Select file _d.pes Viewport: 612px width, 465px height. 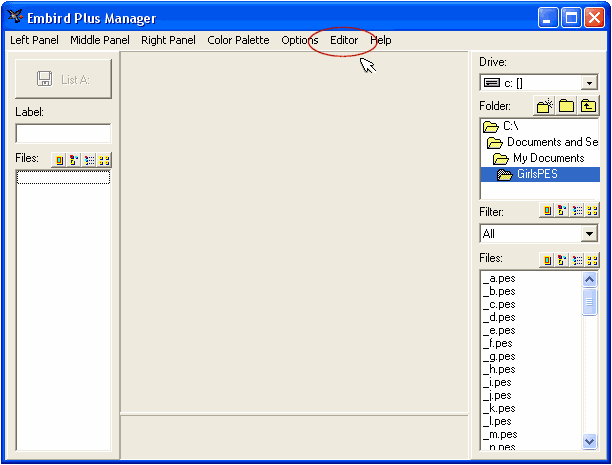tap(499, 317)
